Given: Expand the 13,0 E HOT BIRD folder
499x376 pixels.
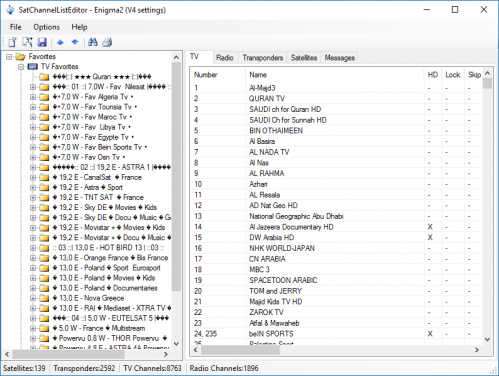Looking at the screenshot, I should [x=33, y=248].
